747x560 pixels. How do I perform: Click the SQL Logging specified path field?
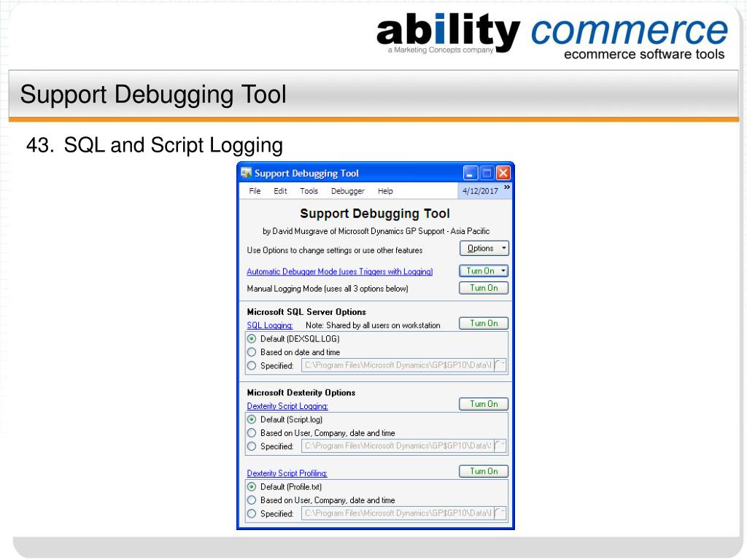(398, 365)
